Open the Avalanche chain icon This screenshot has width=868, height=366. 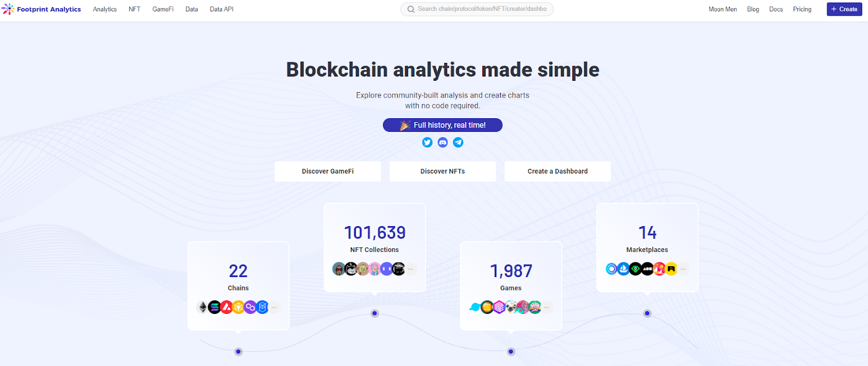coord(226,307)
